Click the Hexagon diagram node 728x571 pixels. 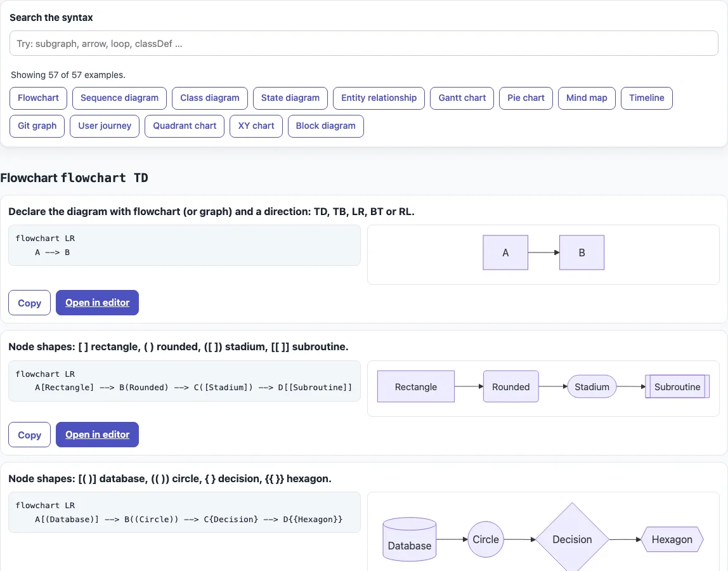click(672, 539)
